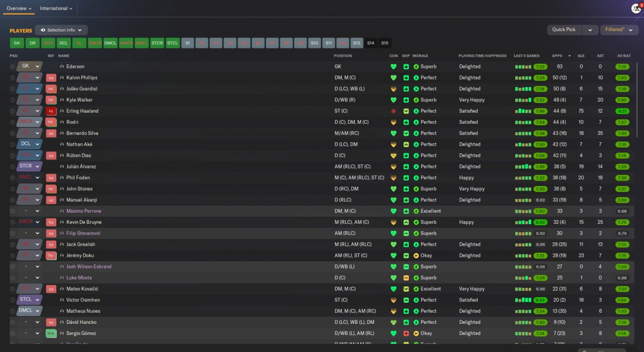Toggle the picked checkmark for Kalvin Phillips
This screenshot has width=644, height=352.
13,77
